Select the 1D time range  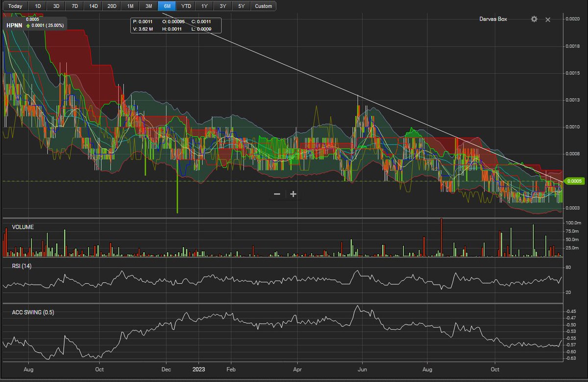click(x=38, y=6)
